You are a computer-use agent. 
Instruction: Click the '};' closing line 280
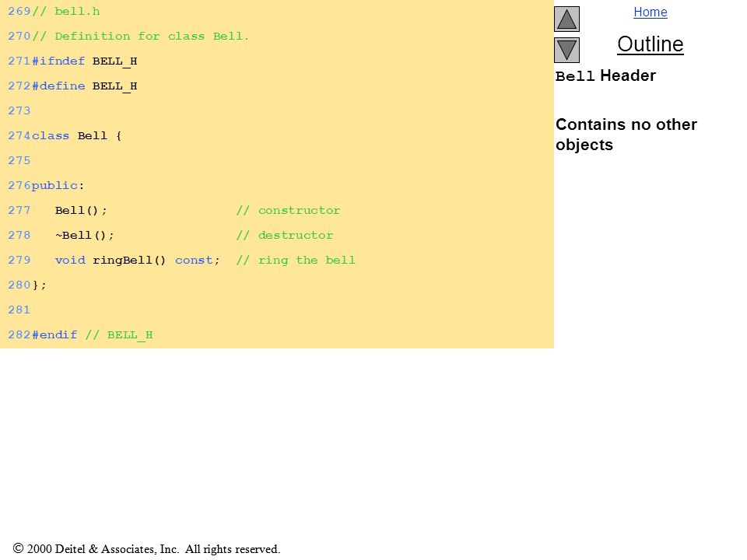(39, 285)
